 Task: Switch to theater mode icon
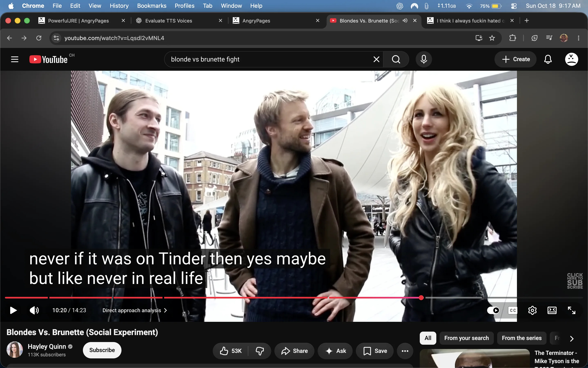[x=552, y=310]
